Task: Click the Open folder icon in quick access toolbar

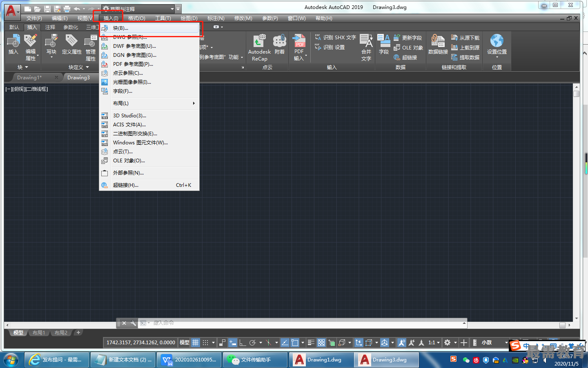Action: tap(37, 9)
